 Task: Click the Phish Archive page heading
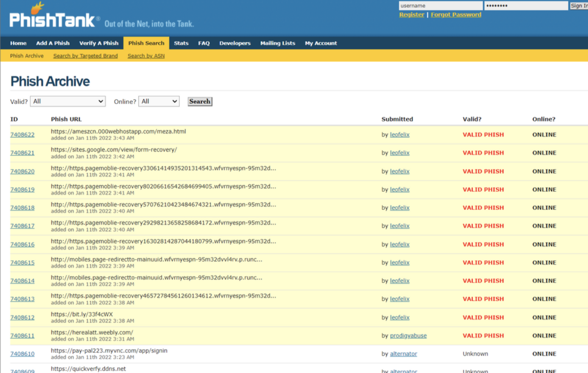(50, 81)
